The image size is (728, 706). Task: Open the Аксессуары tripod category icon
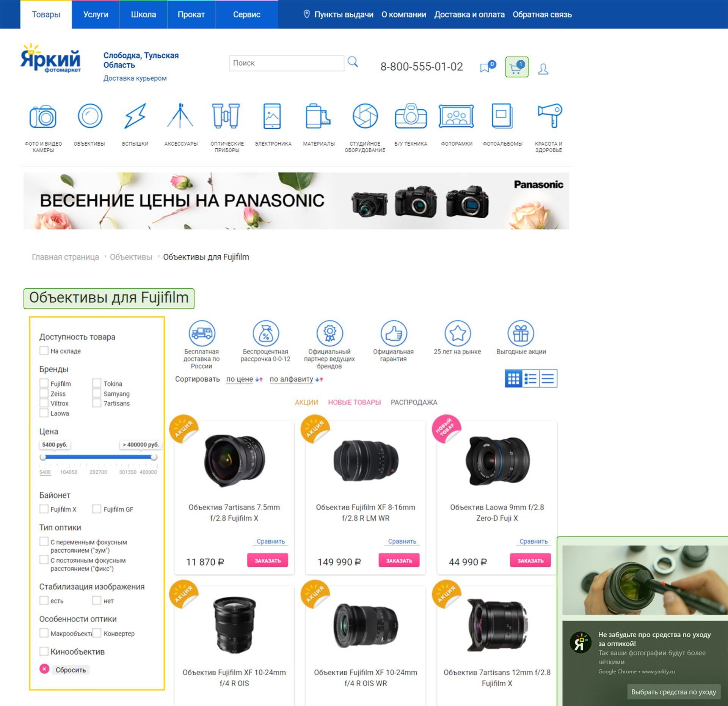[x=180, y=116]
